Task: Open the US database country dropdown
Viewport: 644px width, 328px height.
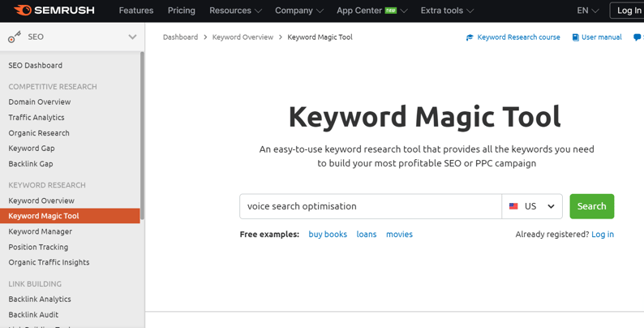Action: click(532, 206)
